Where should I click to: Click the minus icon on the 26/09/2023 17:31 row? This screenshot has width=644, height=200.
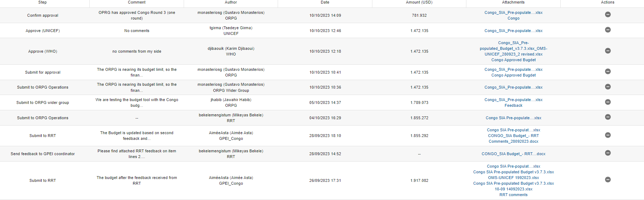coord(608,180)
